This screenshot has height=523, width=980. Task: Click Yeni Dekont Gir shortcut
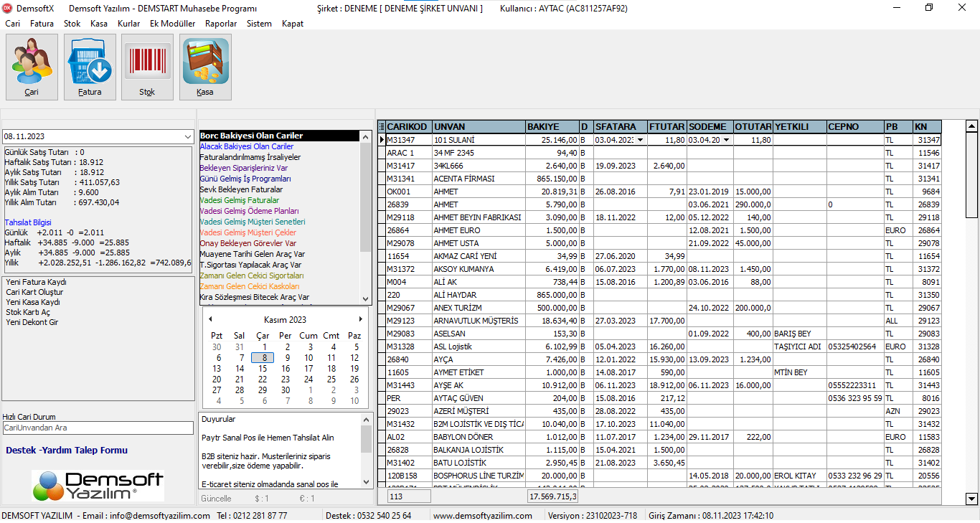tap(32, 322)
